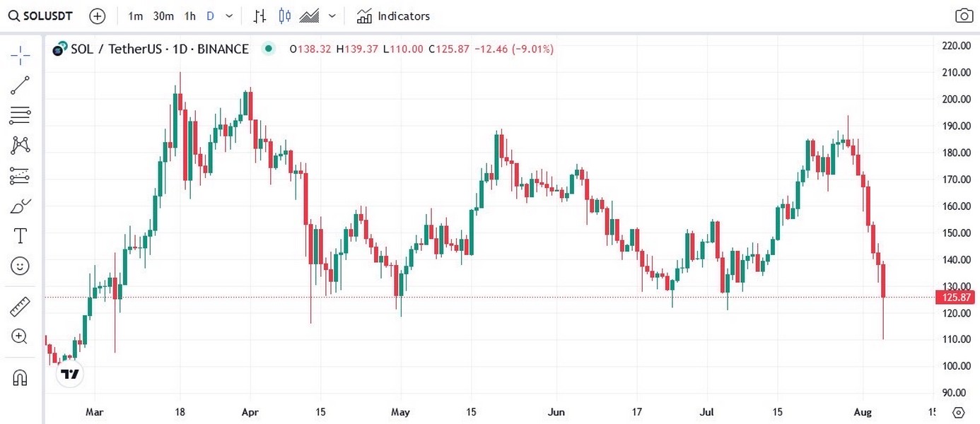Select the trend line drawing tool
The width and height of the screenshot is (980, 424).
(20, 85)
